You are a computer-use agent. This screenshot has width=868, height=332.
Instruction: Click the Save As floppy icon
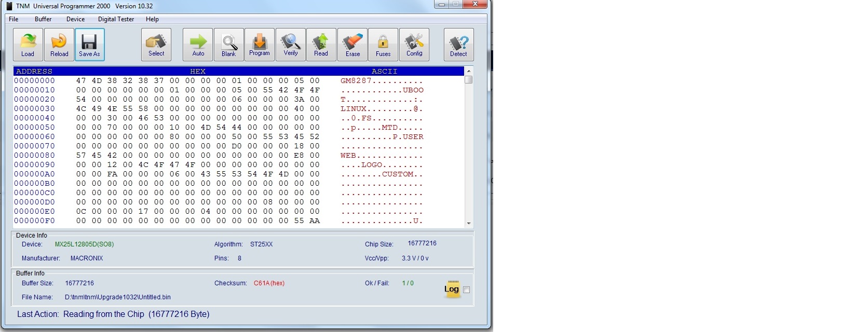click(x=89, y=45)
